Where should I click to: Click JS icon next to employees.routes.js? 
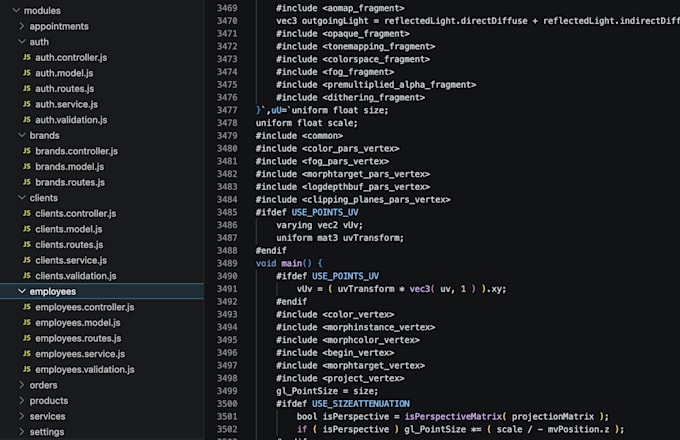(x=27, y=338)
